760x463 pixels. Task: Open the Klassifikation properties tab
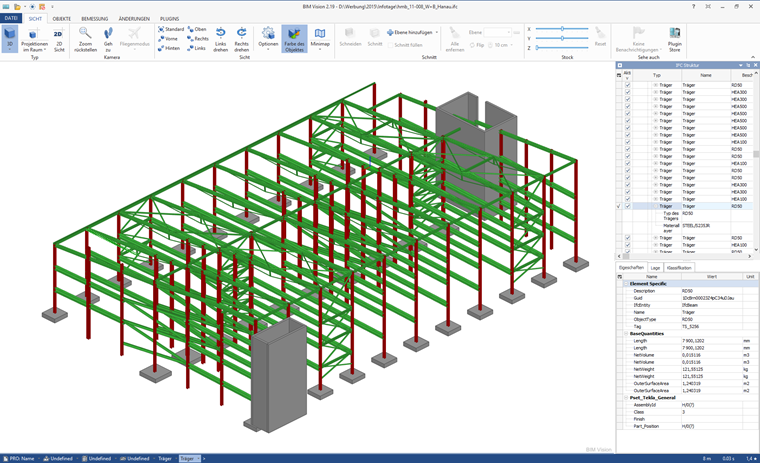679,268
